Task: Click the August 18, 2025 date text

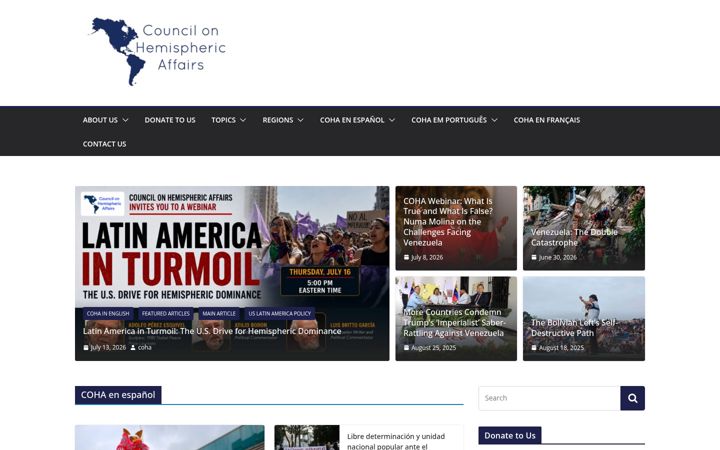Action: coord(561,348)
